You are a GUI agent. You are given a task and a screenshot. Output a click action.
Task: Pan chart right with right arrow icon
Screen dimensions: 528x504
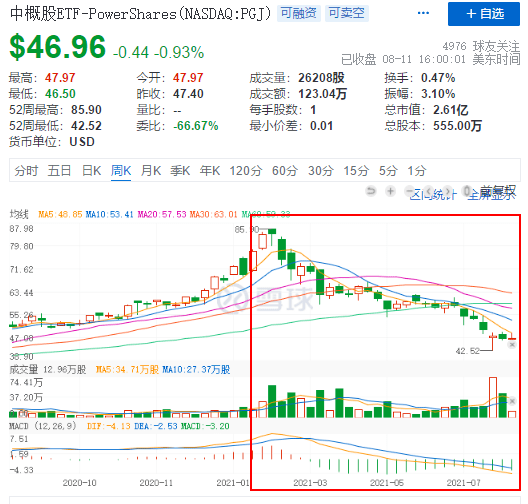click(448, 191)
